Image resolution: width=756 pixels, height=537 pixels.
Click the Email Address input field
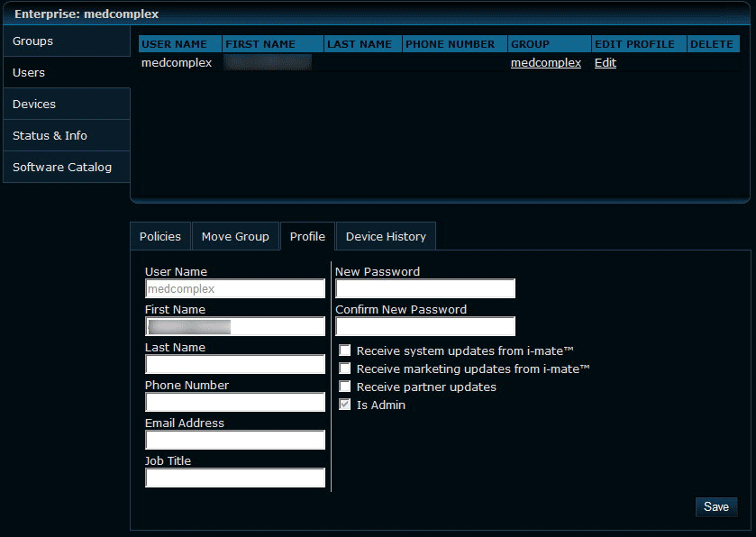click(235, 440)
